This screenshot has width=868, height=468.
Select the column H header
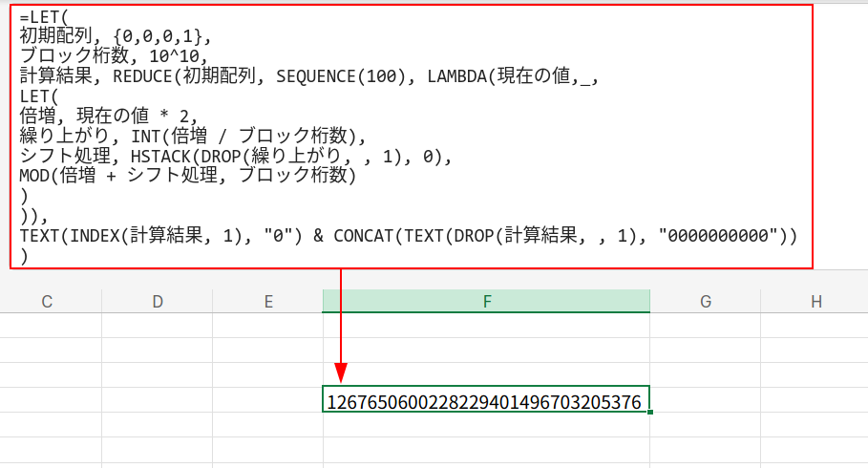(x=815, y=302)
